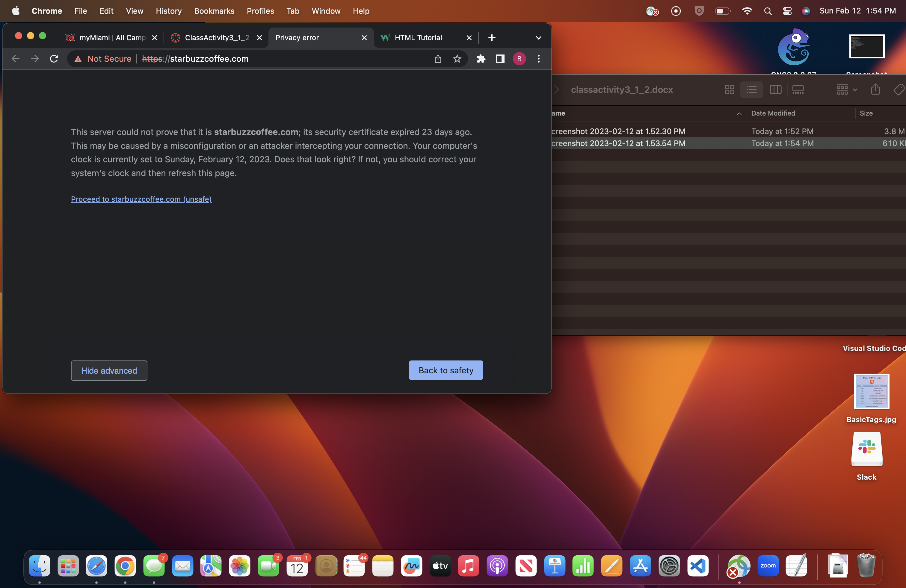Select Finder list view

pos(751,90)
